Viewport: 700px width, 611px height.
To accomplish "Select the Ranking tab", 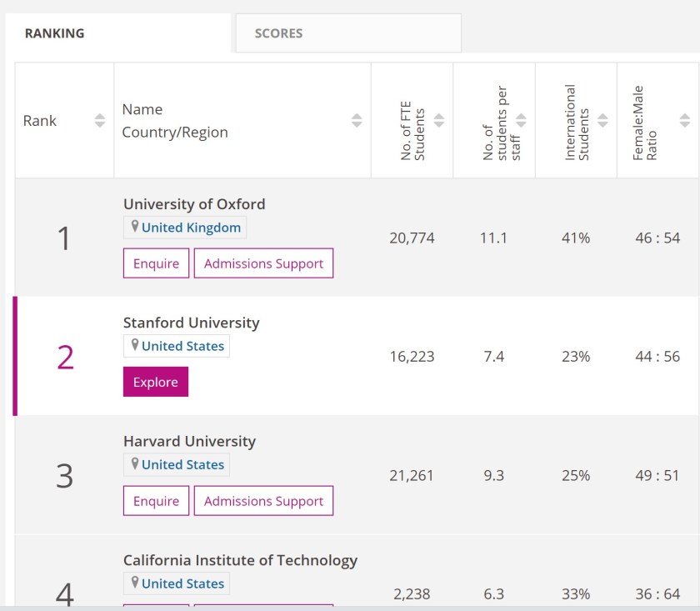I will point(54,33).
